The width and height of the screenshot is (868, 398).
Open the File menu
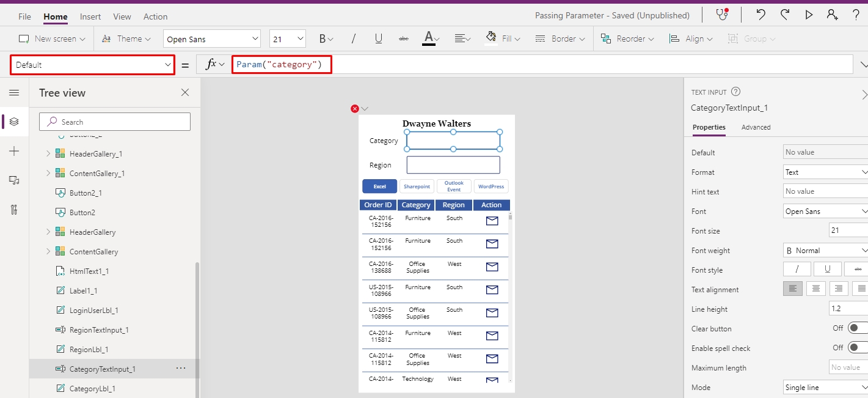pyautogui.click(x=24, y=17)
